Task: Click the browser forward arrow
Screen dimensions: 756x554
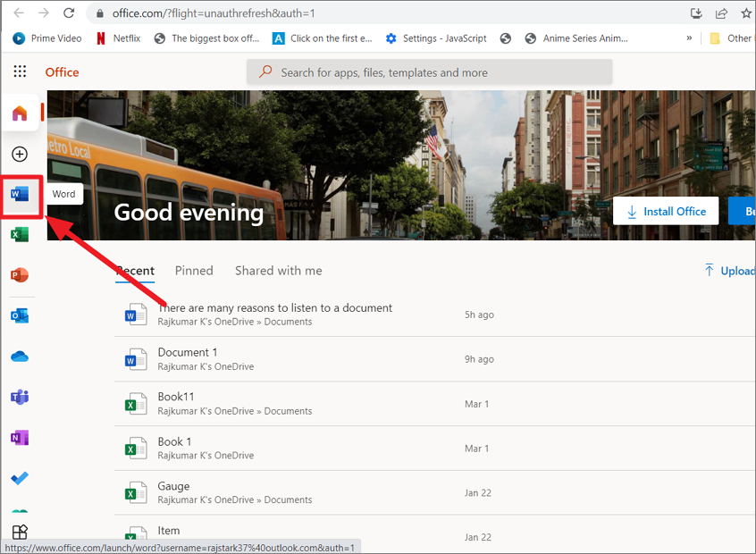Action: click(x=44, y=13)
